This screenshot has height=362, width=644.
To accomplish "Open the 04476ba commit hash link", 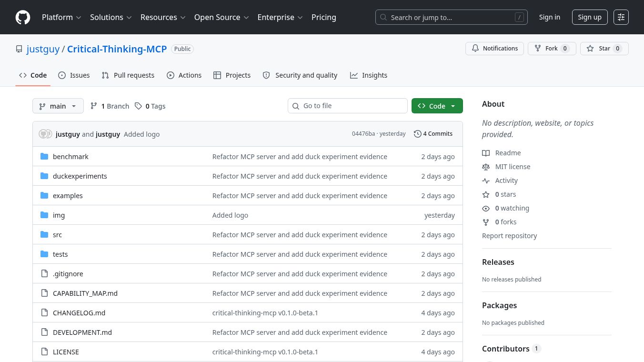I will point(363,134).
